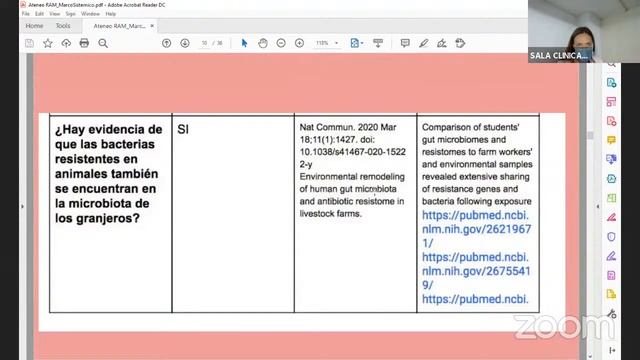Select the Hand pan tool
The image size is (640, 360).
[x=263, y=43]
